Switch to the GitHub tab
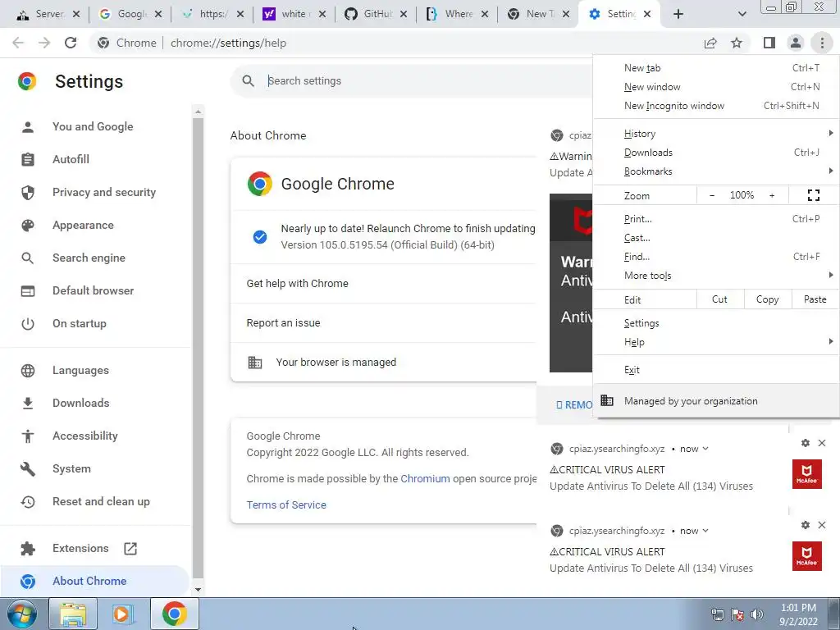The image size is (840, 630). click(376, 14)
